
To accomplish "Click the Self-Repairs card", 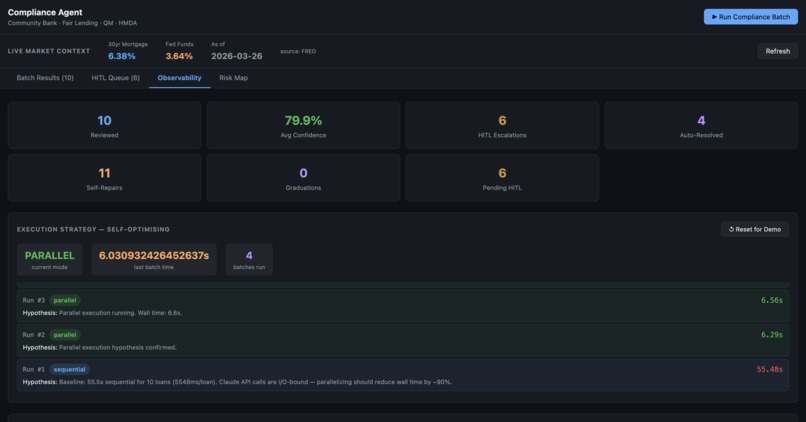I will [104, 178].
